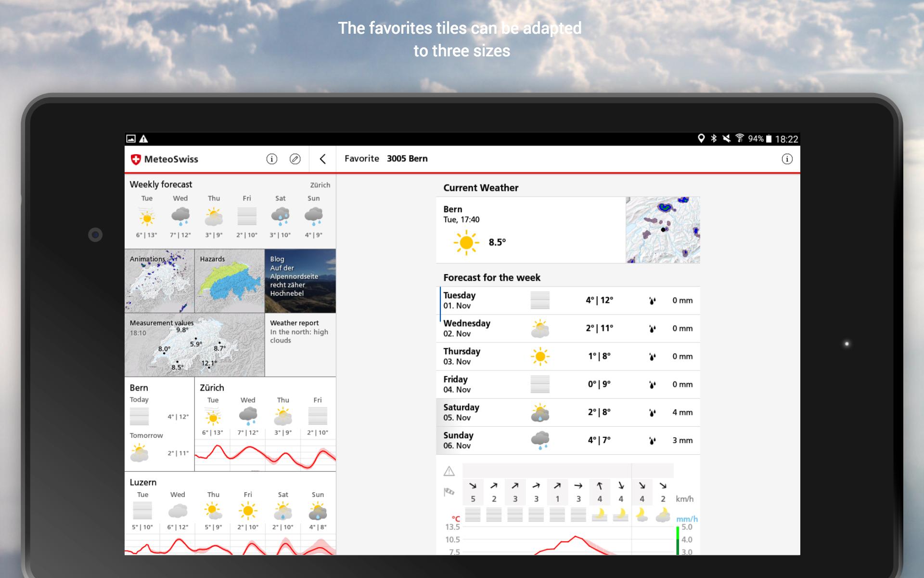Tap the warning triangle icon above chart
This screenshot has width=924, height=578.
click(x=449, y=471)
